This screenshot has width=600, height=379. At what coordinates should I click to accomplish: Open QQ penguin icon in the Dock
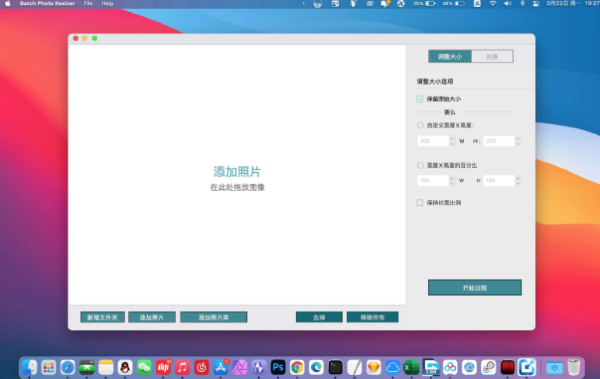click(x=125, y=368)
